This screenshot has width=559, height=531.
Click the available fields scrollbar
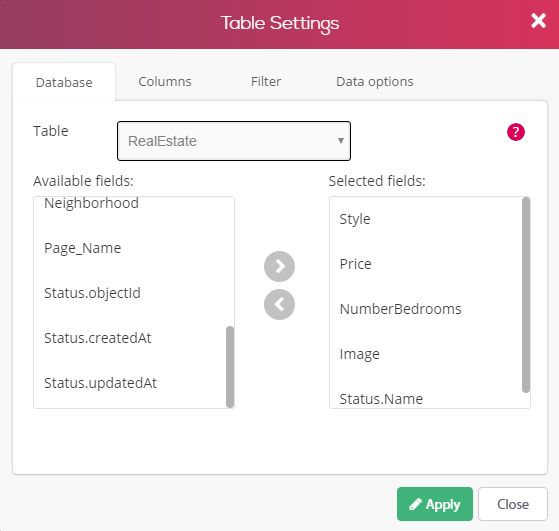click(x=230, y=367)
